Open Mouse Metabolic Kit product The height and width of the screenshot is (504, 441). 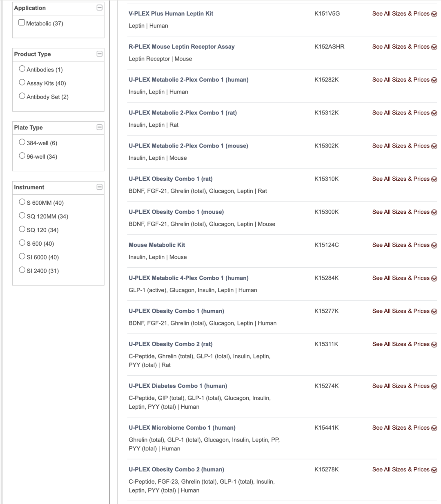[x=157, y=245]
